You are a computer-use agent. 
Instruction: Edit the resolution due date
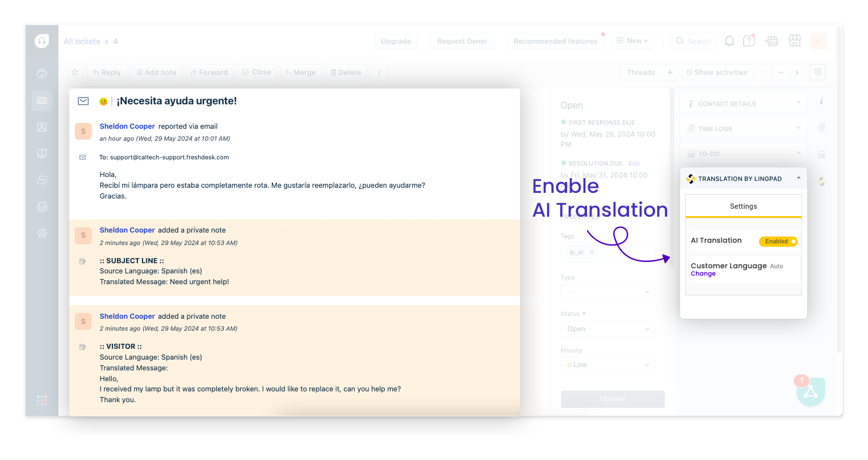pyautogui.click(x=634, y=163)
